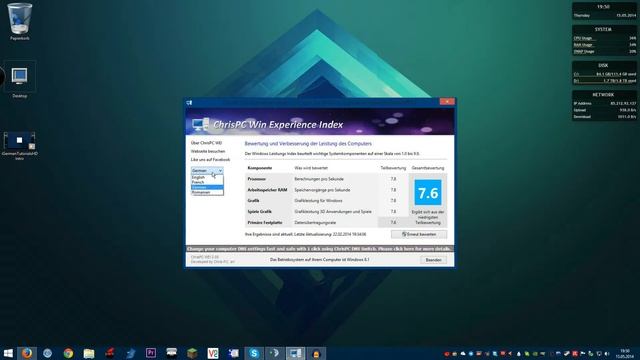Click the NETWORK widget on desktop
640x360 pixels.
point(604,106)
